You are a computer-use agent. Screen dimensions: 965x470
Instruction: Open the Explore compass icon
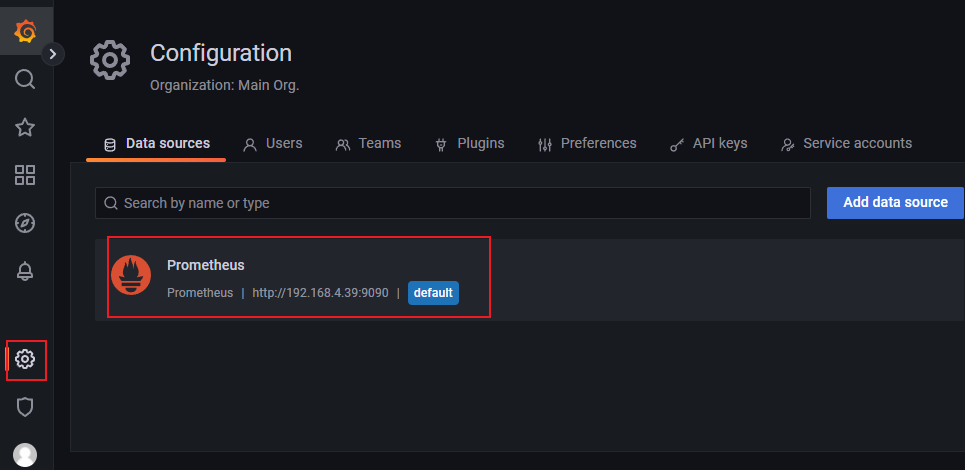[25, 223]
